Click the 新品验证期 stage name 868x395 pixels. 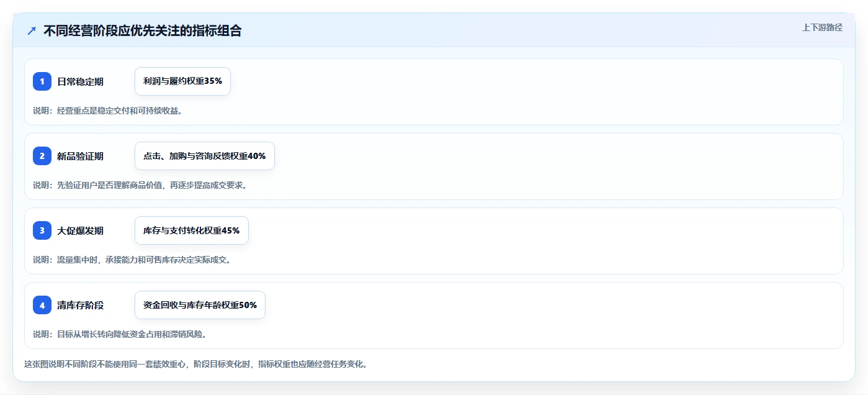pyautogui.click(x=80, y=156)
